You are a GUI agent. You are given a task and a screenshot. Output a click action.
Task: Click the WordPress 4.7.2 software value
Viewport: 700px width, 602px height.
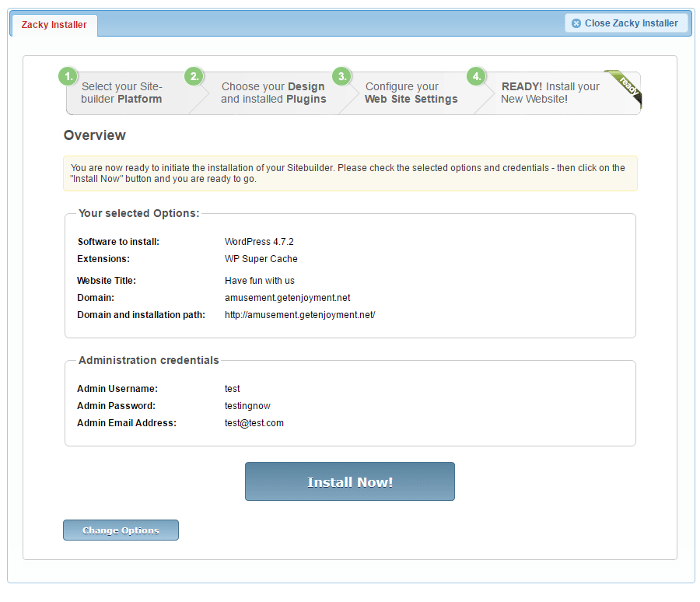point(259,242)
